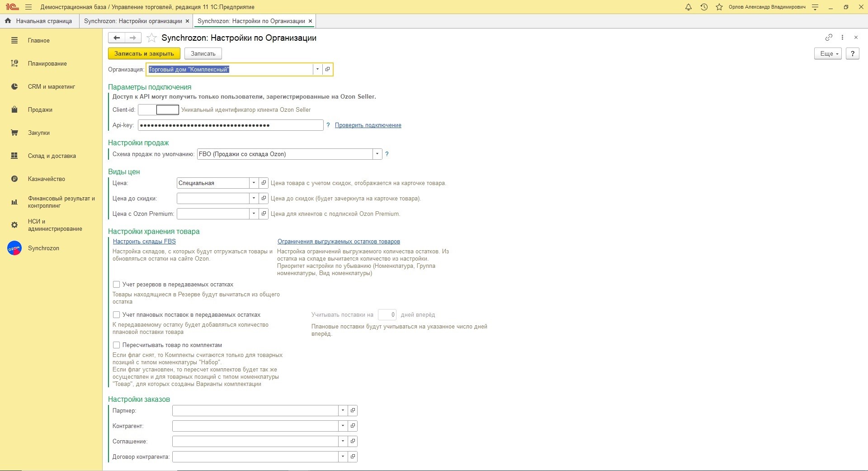868x471 pixels.
Task: Open the Synchrozon Ozon section
Action: [x=43, y=248]
